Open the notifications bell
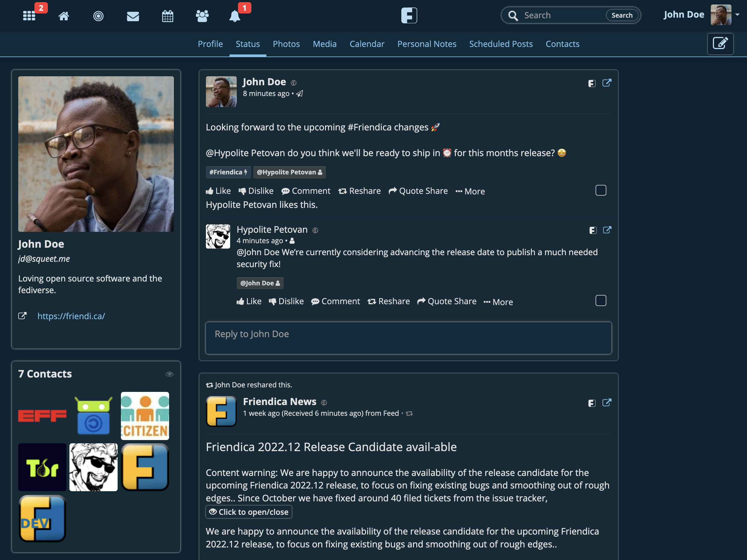Viewport: 747px width, 560px height. coord(235,16)
